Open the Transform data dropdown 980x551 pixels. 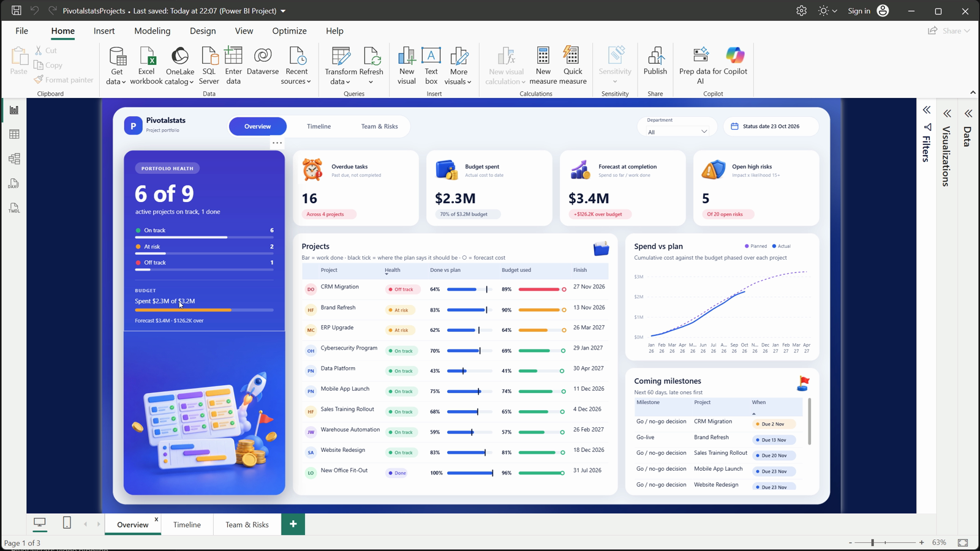(x=341, y=66)
